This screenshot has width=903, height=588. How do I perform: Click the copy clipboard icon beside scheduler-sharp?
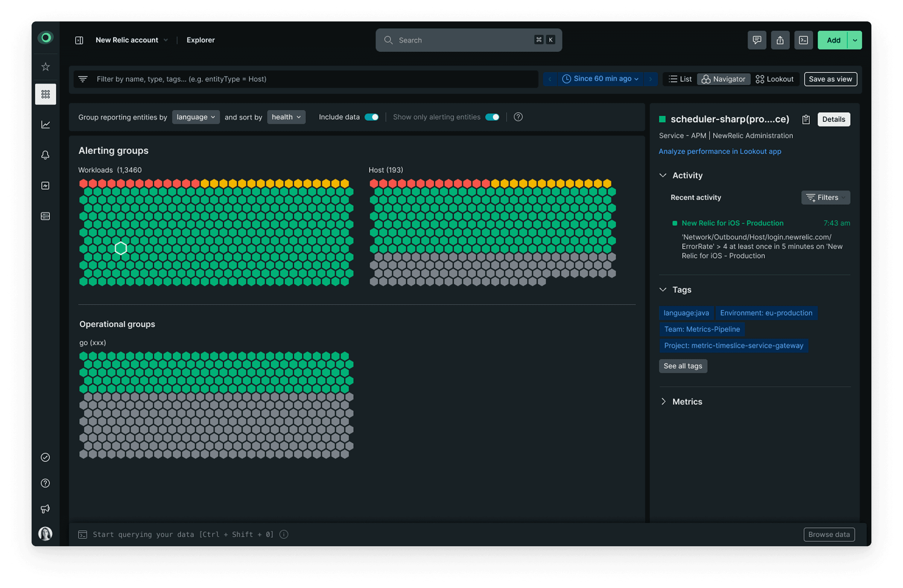(806, 120)
